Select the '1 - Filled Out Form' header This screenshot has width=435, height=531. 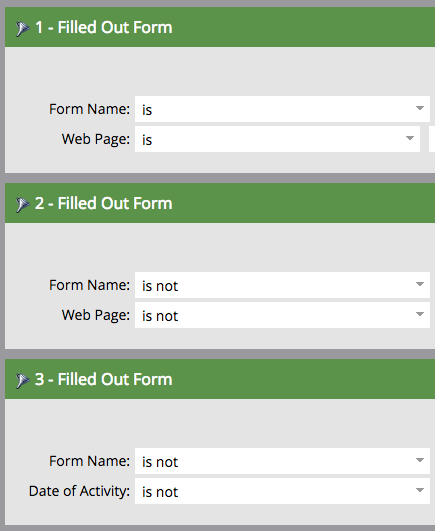click(220, 27)
